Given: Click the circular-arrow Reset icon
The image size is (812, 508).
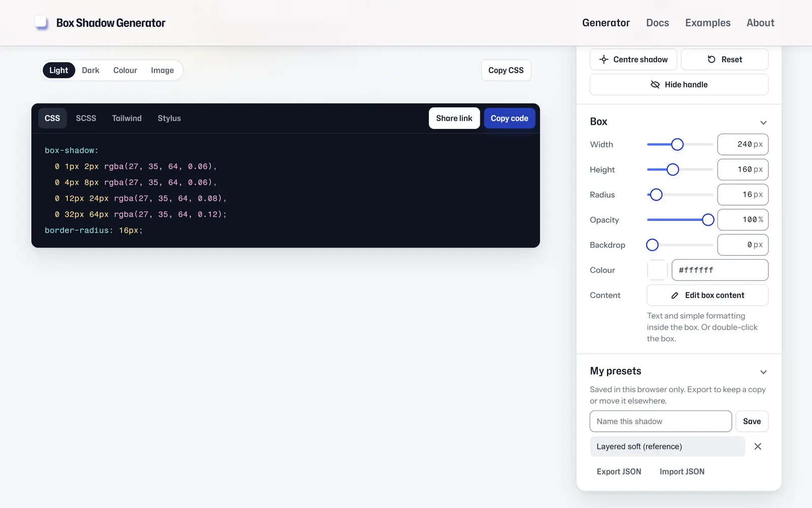Looking at the screenshot, I should click(x=712, y=59).
